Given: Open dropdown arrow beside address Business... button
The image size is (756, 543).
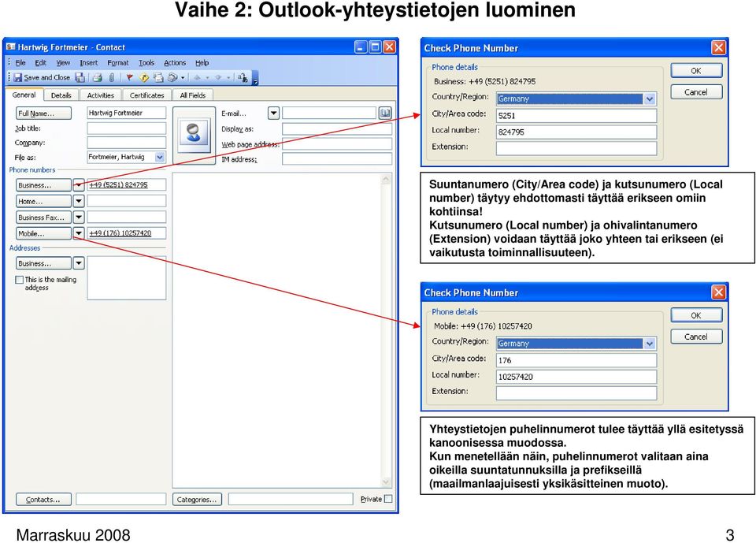Looking at the screenshot, I should click(79, 263).
